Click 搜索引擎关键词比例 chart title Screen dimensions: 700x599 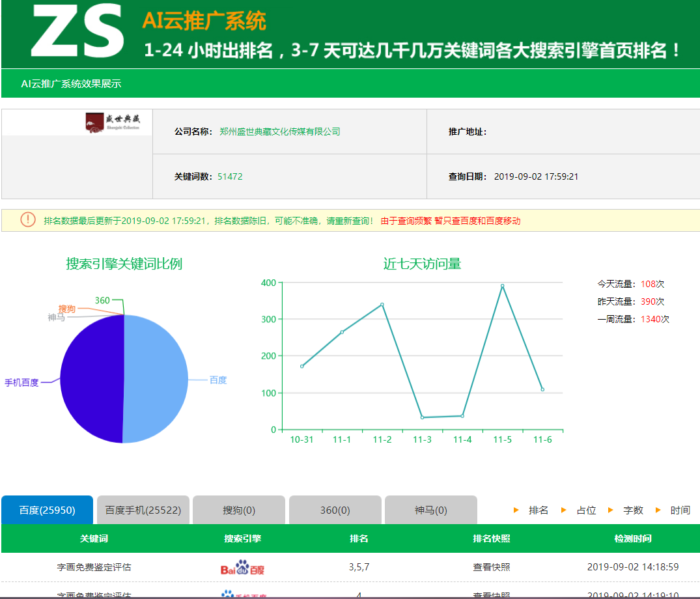pyautogui.click(x=124, y=264)
